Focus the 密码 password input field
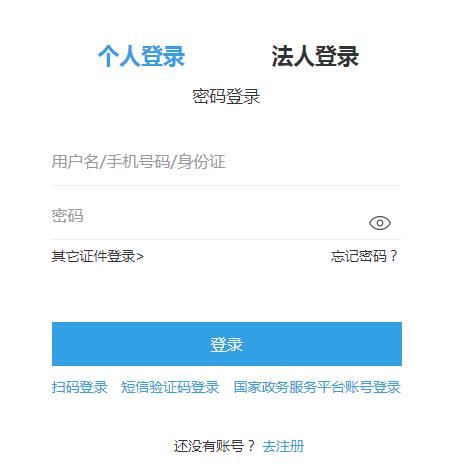 pyautogui.click(x=208, y=216)
